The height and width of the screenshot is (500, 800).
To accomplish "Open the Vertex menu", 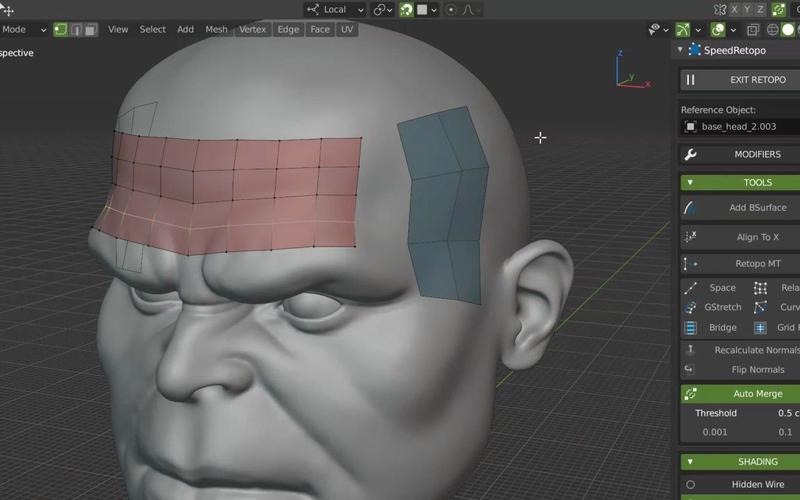I will pyautogui.click(x=253, y=30).
